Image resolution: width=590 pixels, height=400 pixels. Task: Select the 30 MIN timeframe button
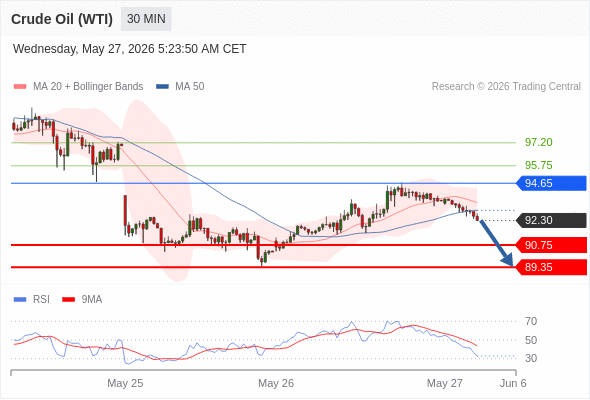pyautogui.click(x=146, y=19)
